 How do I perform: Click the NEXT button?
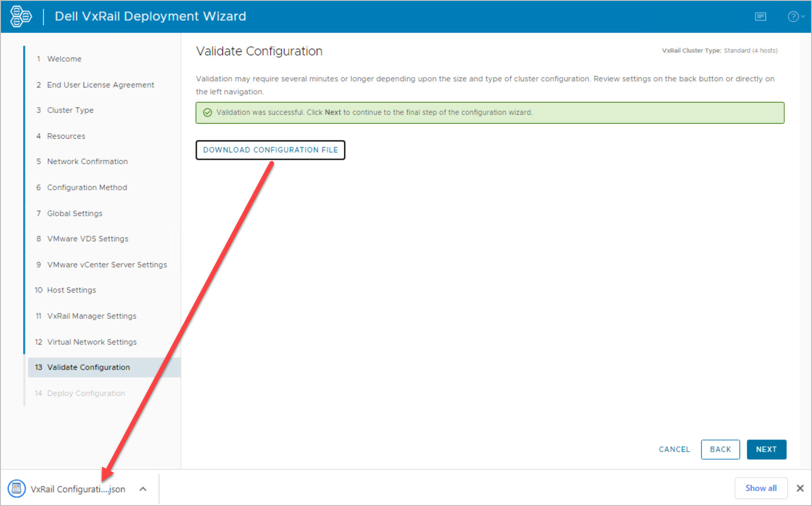click(x=766, y=449)
